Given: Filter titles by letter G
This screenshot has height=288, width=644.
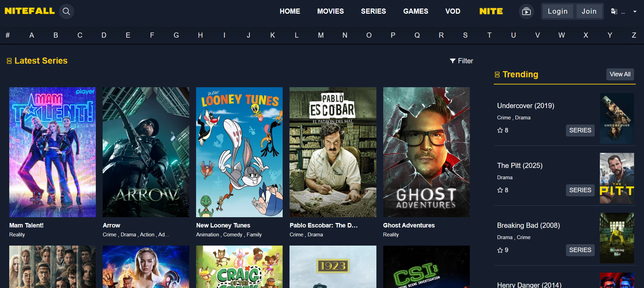Looking at the screenshot, I should click(176, 35).
